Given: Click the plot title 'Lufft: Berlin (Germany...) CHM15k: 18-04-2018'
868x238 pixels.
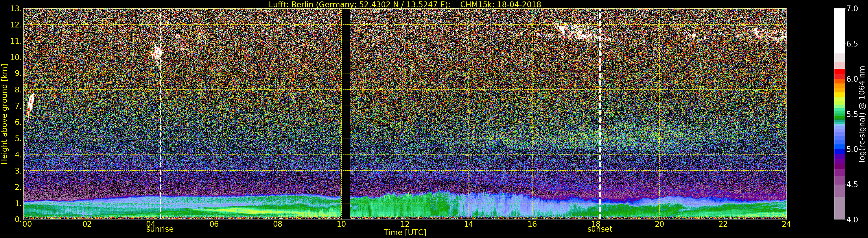Looking at the screenshot, I should tap(405, 4).
